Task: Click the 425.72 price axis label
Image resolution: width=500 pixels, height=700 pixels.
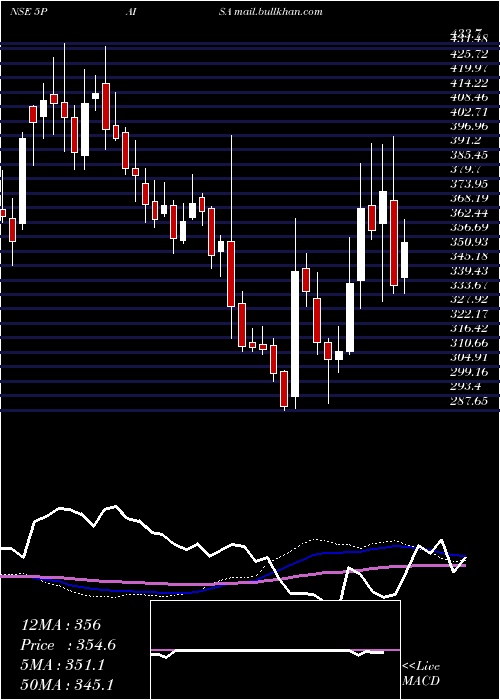Action: 469,54
